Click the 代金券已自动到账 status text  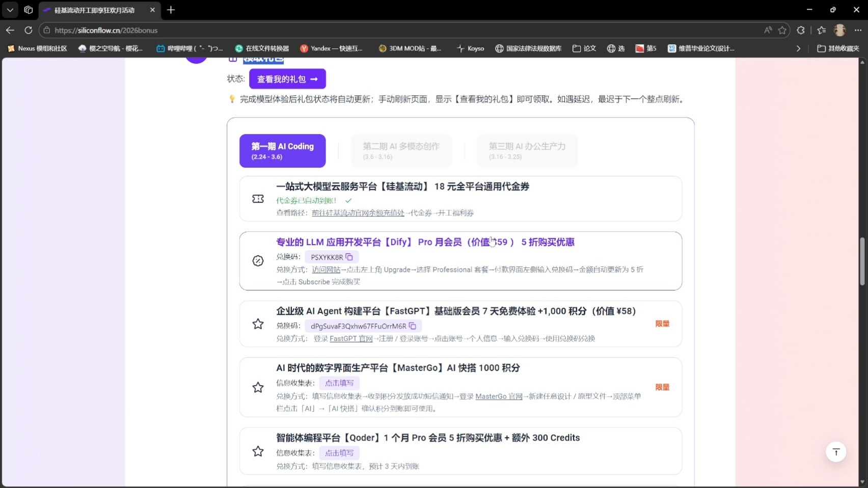coord(307,201)
